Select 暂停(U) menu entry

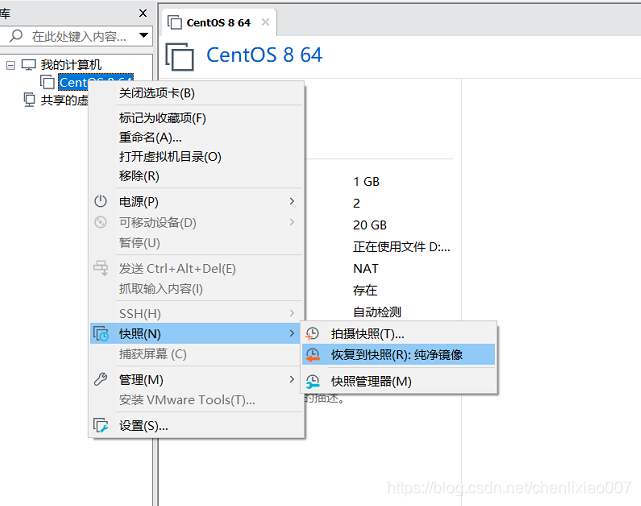click(x=197, y=243)
